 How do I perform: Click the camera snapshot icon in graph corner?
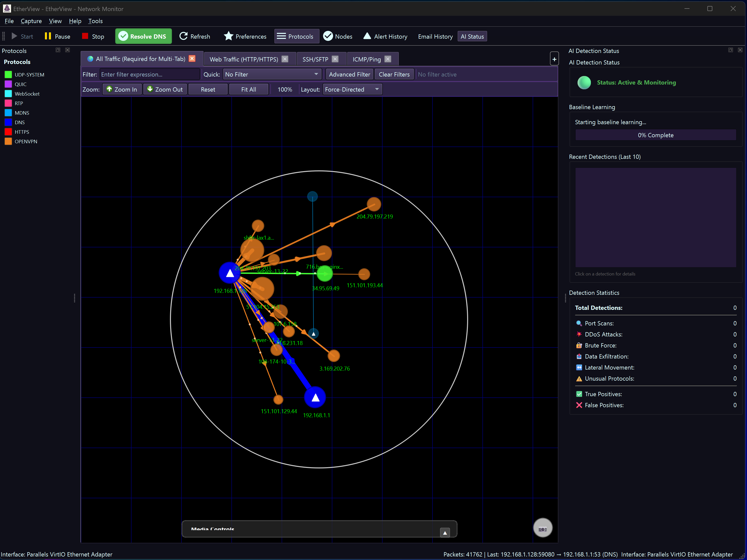pyautogui.click(x=543, y=528)
